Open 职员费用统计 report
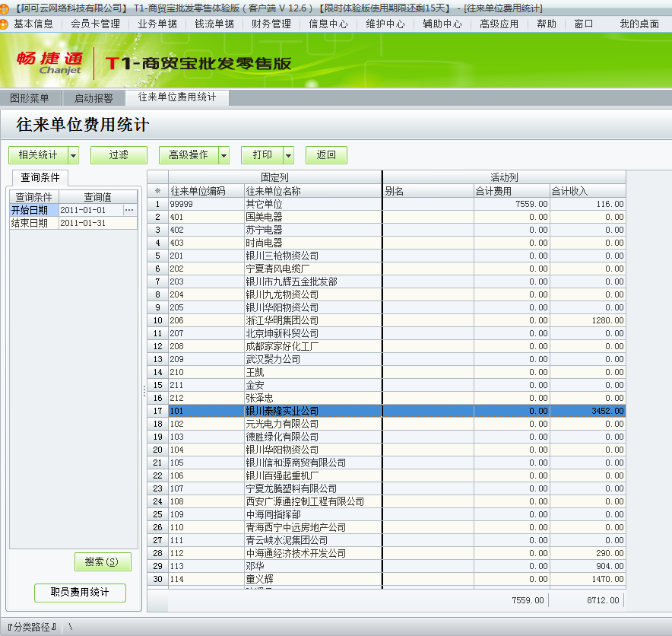Screen dimensions: 672x636 (80, 592)
